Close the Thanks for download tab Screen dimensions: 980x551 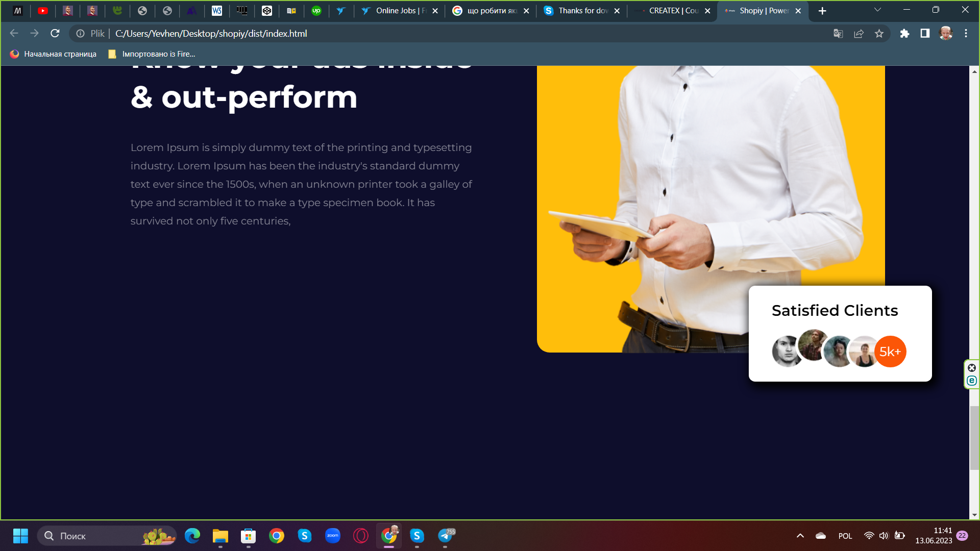[617, 11]
